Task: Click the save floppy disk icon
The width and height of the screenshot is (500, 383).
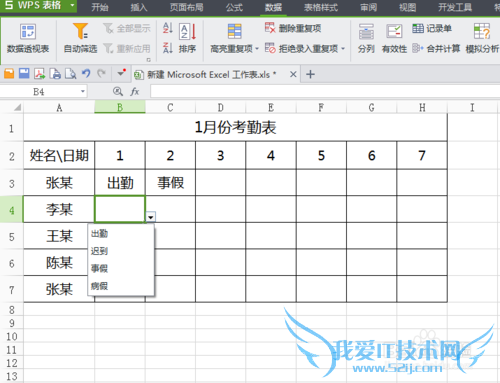Action: 24,73
